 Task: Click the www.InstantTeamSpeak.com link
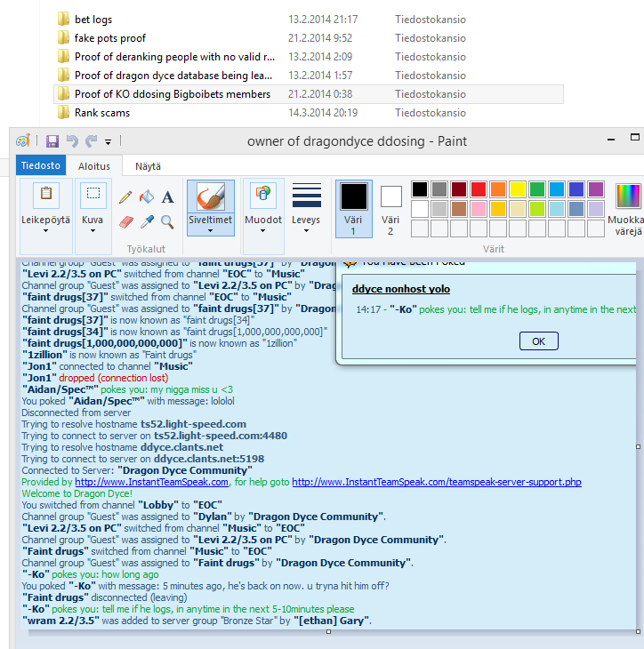click(x=151, y=482)
